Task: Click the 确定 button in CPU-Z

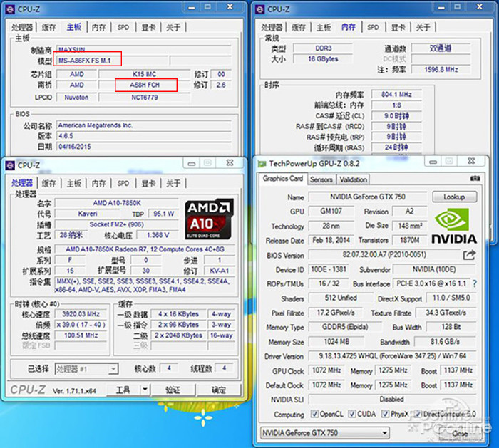Action: (x=218, y=390)
